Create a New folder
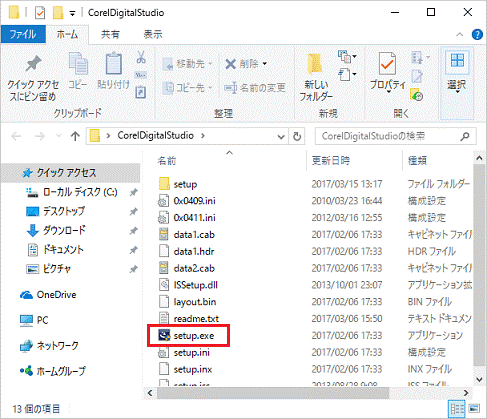 tap(316, 77)
